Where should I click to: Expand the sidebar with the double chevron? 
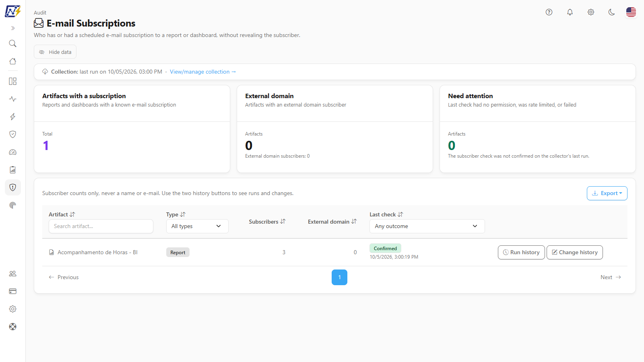coord(13,28)
